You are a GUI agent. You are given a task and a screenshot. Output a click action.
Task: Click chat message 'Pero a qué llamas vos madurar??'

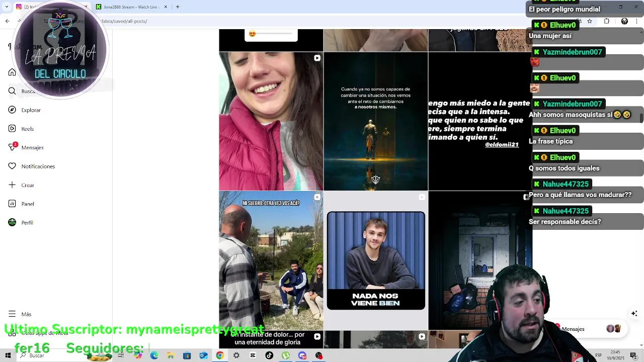(580, 195)
